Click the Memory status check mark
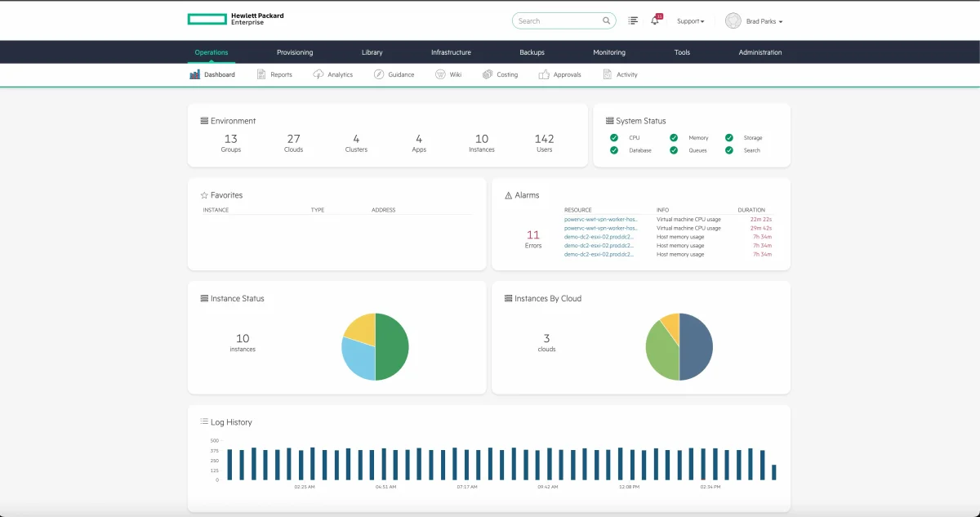 click(x=674, y=138)
